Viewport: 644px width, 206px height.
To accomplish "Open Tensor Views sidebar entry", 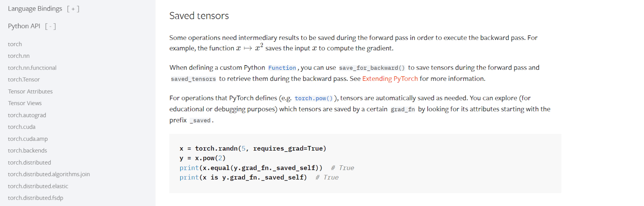I will (25, 103).
